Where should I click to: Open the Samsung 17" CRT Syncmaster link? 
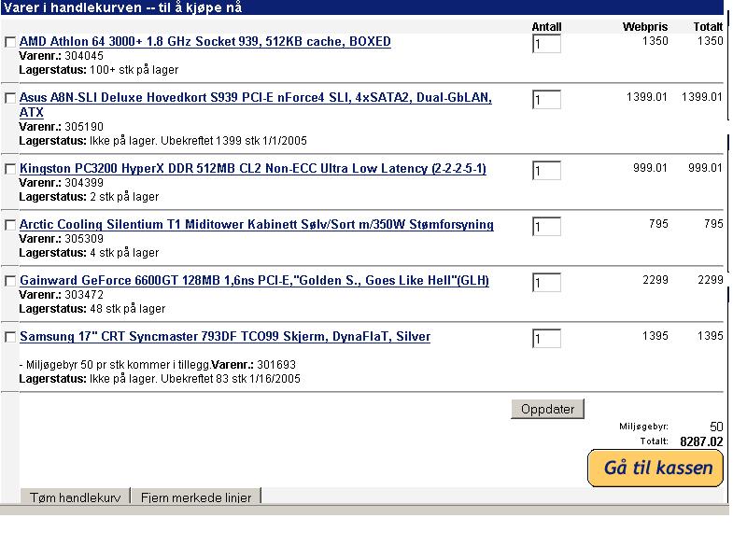pos(225,337)
